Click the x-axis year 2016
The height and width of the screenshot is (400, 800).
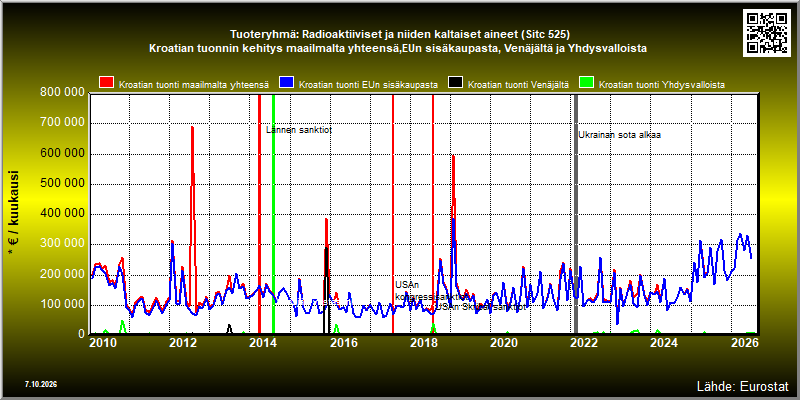[x=343, y=342]
